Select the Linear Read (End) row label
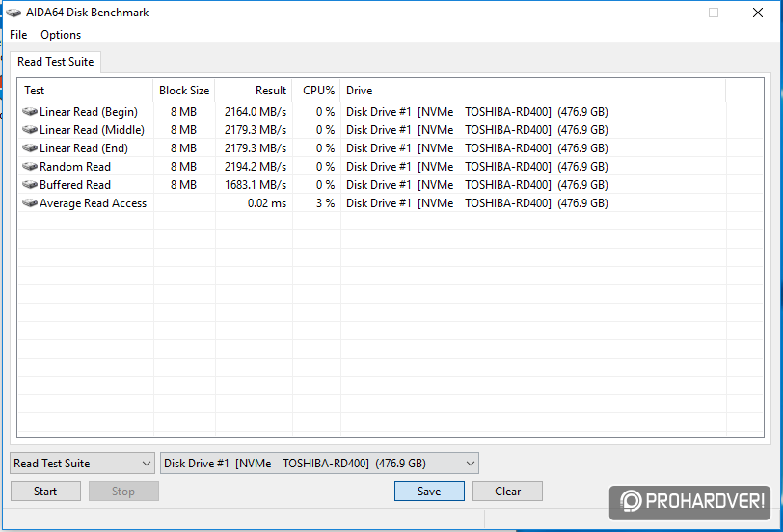The width and height of the screenshot is (783, 532). 84,148
